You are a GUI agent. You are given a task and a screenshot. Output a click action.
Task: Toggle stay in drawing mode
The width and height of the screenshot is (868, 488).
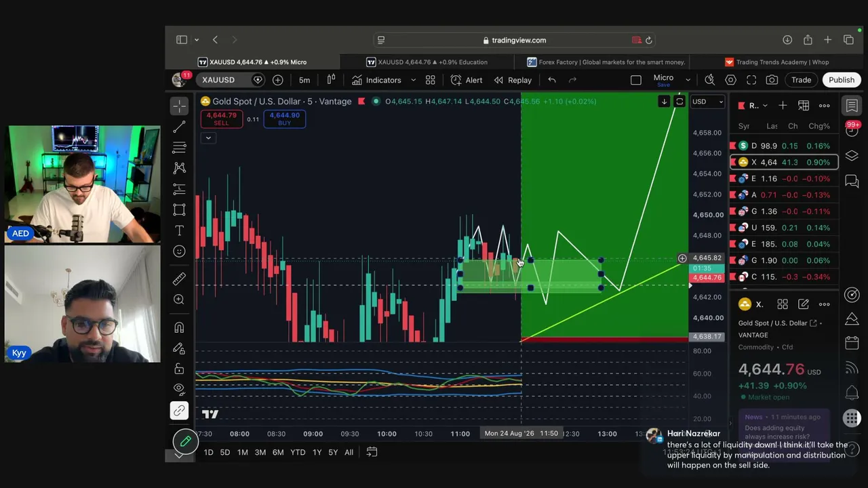click(180, 348)
